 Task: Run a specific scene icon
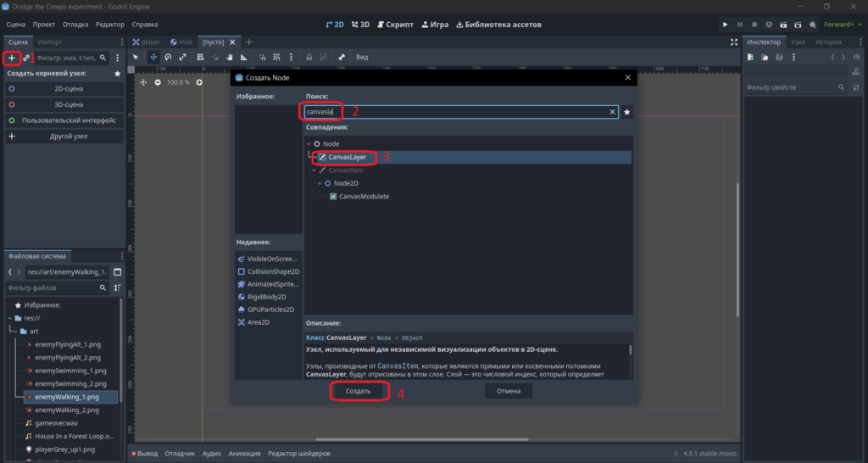pyautogui.click(x=798, y=25)
